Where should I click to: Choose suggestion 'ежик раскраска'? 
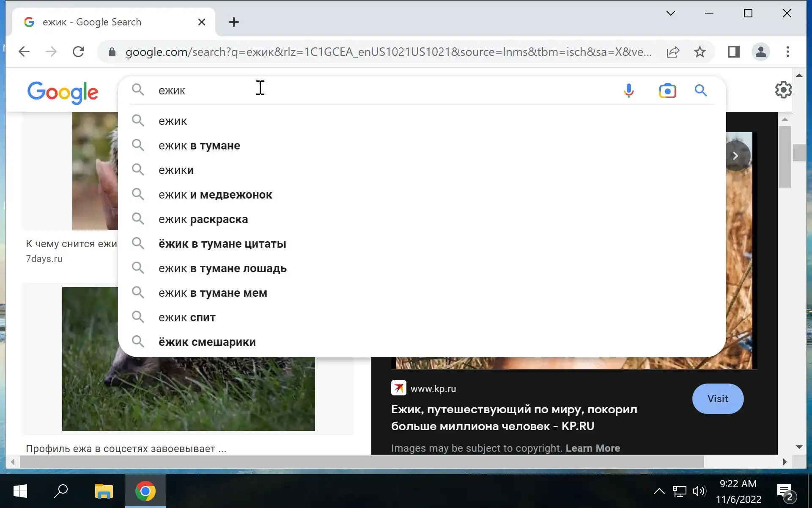(203, 219)
